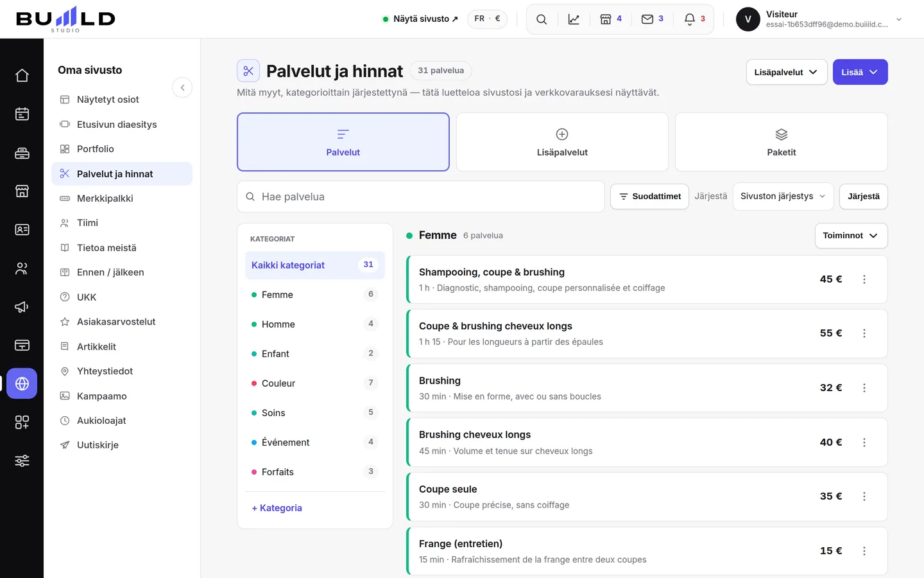Screen dimensions: 924x578
Task: Open the home icon in the left rail
Action: [22, 75]
